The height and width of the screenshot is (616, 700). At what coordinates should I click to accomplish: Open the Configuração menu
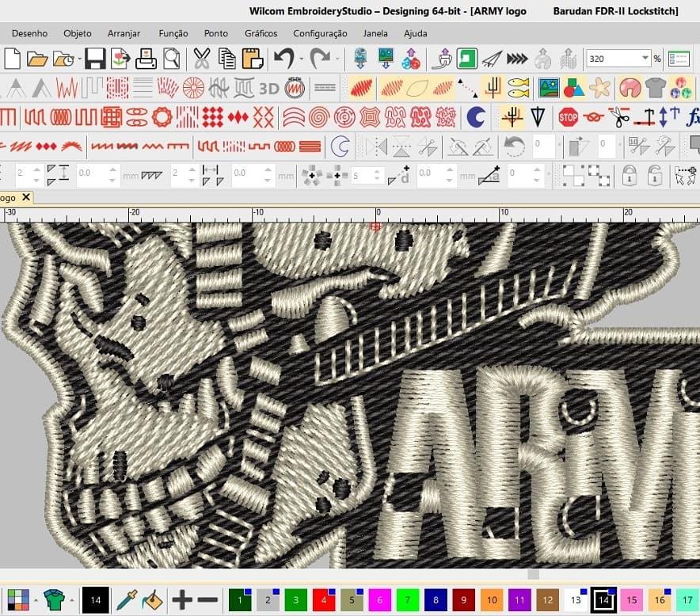point(320,33)
